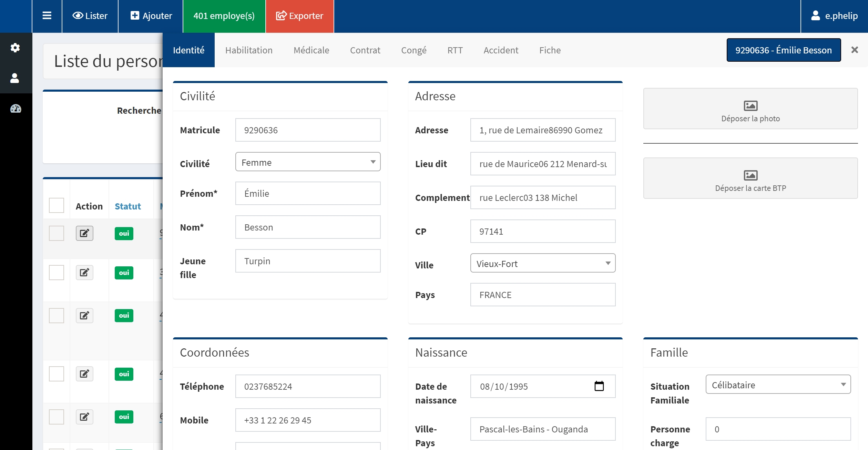Click the Date de naissance field
This screenshot has width=868, height=450.
tap(543, 386)
